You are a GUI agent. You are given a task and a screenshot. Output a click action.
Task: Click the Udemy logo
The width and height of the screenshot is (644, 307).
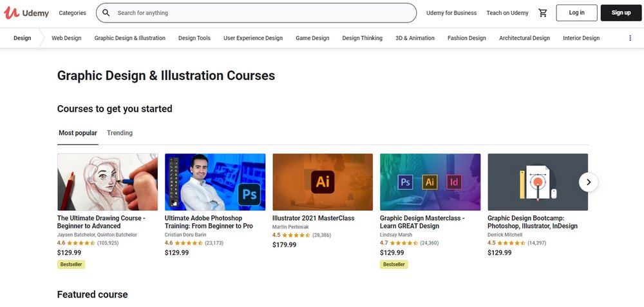pyautogui.click(x=26, y=13)
